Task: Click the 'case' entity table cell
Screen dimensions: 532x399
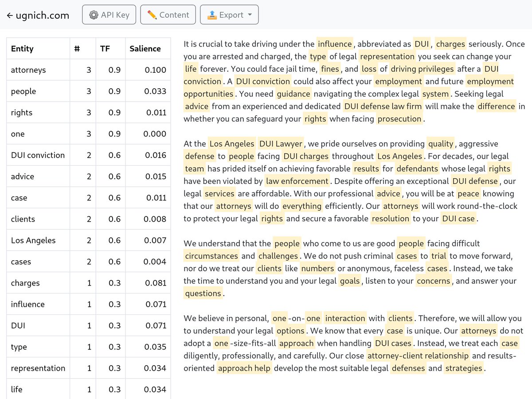Action: click(x=38, y=198)
